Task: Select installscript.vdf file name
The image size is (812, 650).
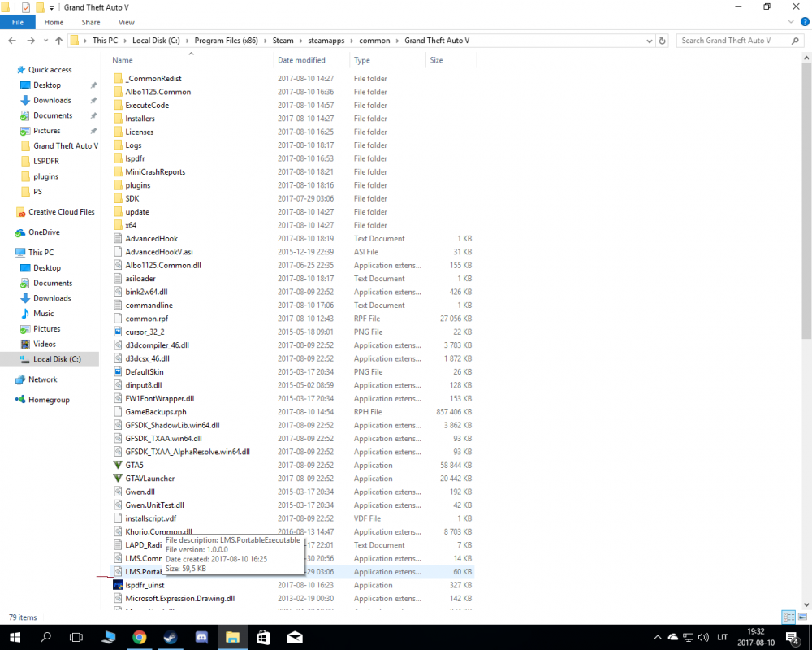Action: pyautogui.click(x=151, y=518)
